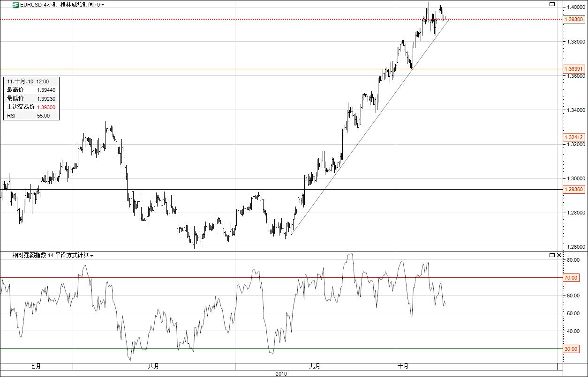Click the RSI panel maximize square icon
Viewport: 588px width, 377px height.
click(552, 255)
